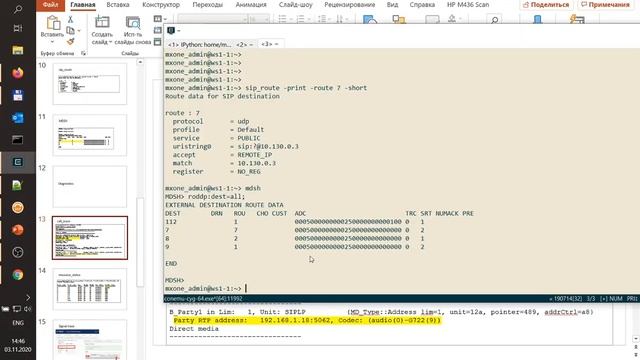Click the volume speaker tray icon
This screenshot has height=360, width=640.
27,309
